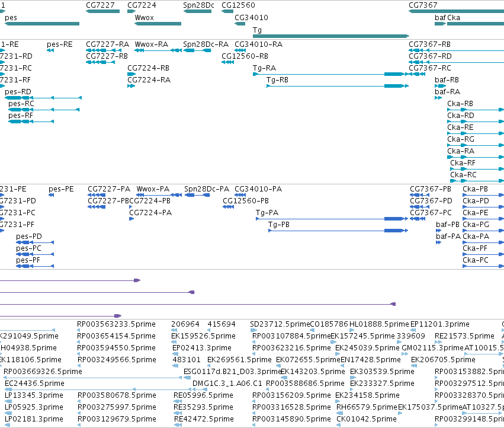Image resolution: width=504 pixels, height=428 pixels.
Task: Select the pes gene bar
Action: click(x=42, y=24)
